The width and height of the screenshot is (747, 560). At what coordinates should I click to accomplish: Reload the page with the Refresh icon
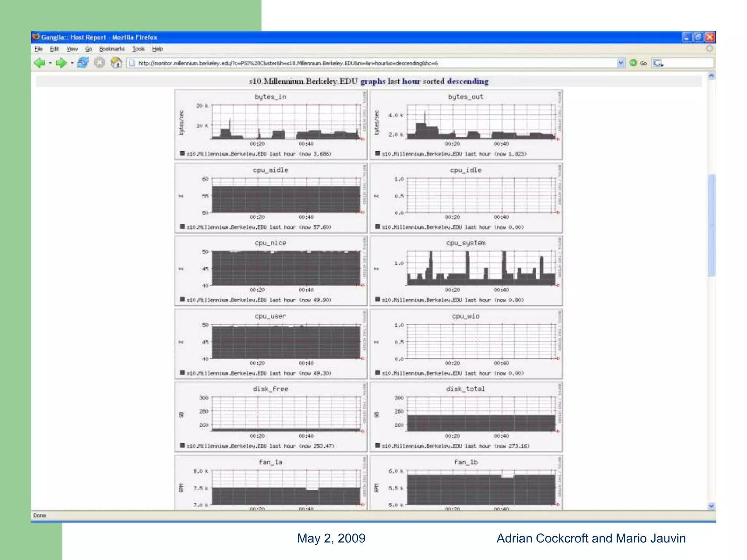pos(83,63)
